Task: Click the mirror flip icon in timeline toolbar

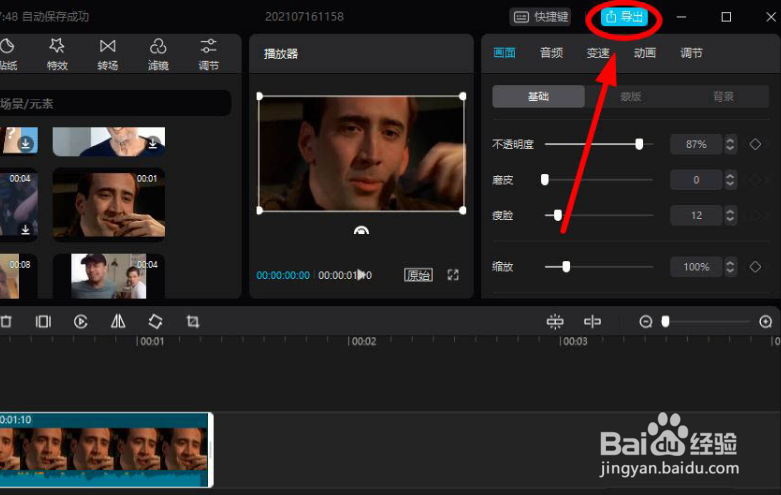Action: pos(118,322)
